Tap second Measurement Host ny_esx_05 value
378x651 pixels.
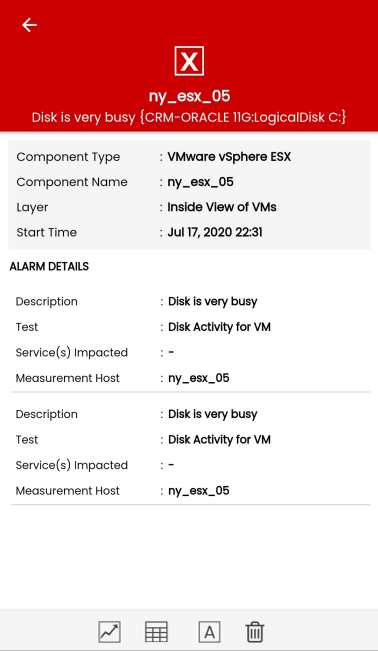pos(199,491)
